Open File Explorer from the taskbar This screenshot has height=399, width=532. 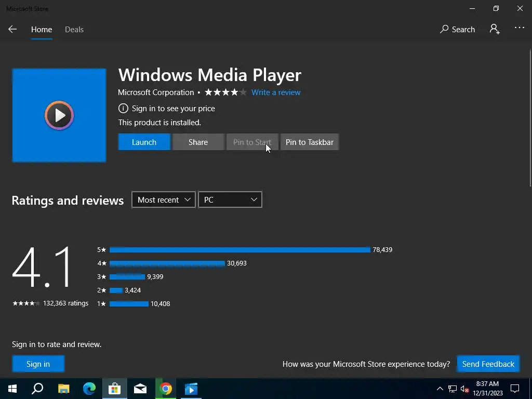tap(63, 389)
